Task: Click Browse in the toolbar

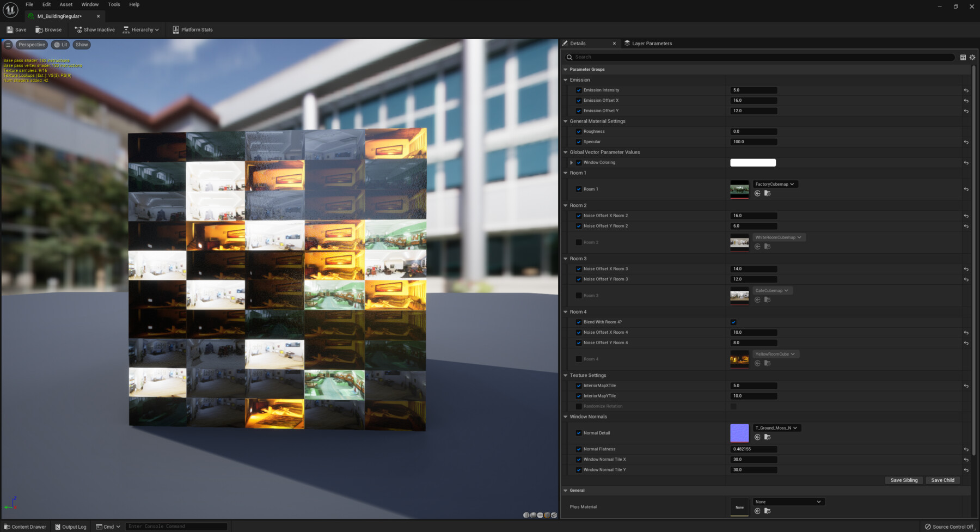Action: [x=48, y=30]
